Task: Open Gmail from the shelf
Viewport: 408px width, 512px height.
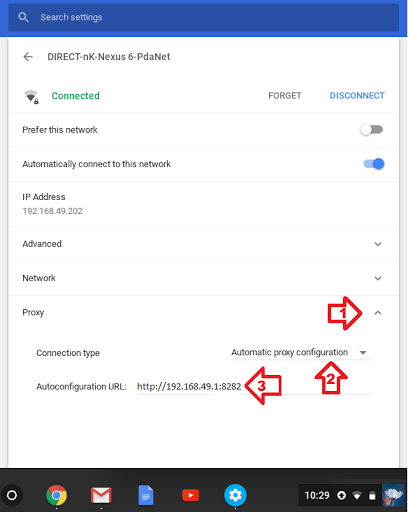Action: click(101, 495)
